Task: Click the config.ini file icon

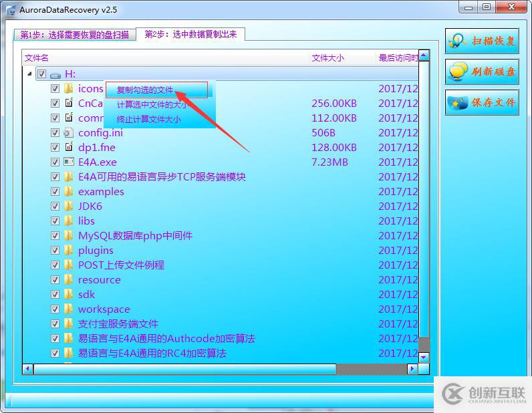Action: click(x=68, y=132)
